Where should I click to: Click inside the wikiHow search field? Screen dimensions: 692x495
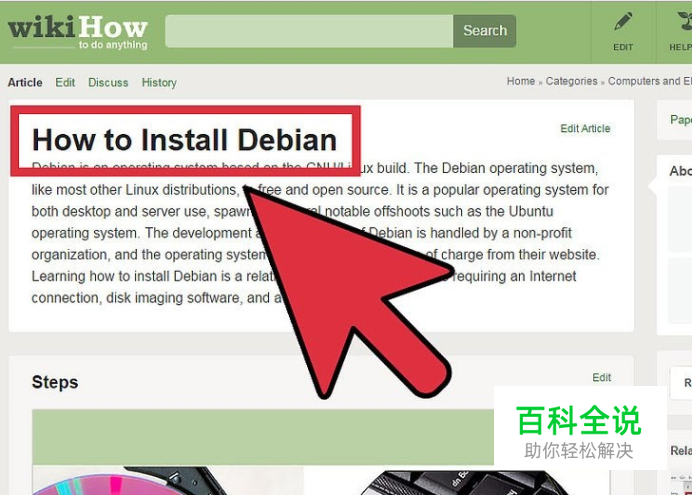309,31
